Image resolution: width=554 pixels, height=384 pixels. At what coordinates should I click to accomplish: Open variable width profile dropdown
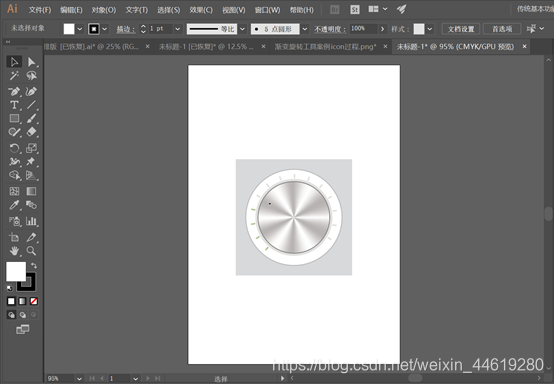(242, 29)
